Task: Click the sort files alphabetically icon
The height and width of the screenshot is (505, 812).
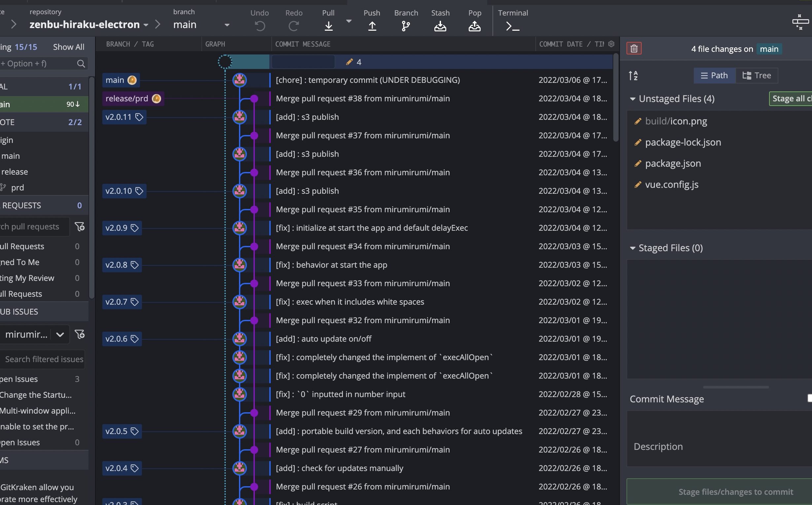Action: (x=633, y=76)
